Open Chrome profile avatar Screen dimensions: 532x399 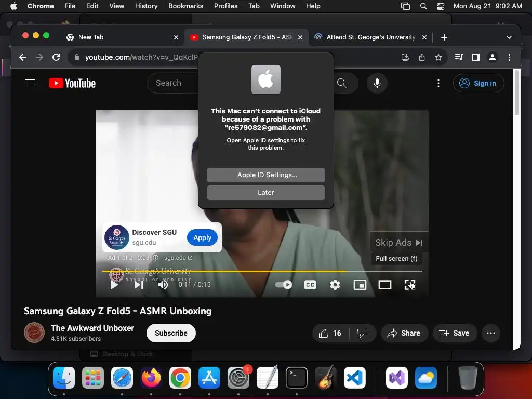point(493,57)
